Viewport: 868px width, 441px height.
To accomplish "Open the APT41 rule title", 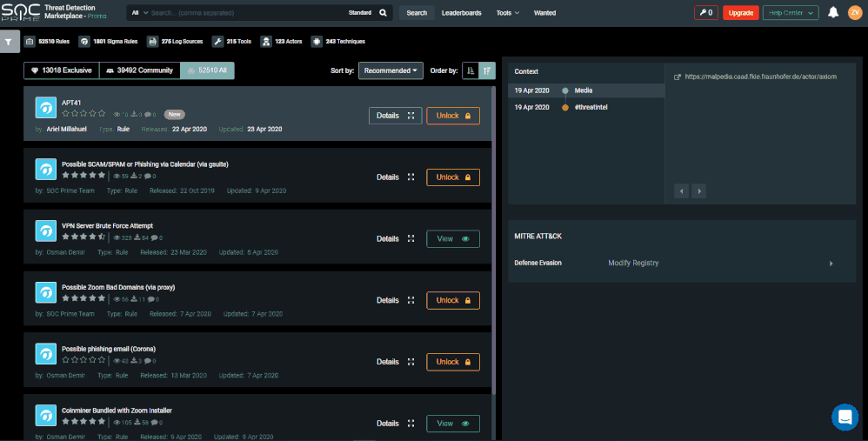I will point(71,103).
